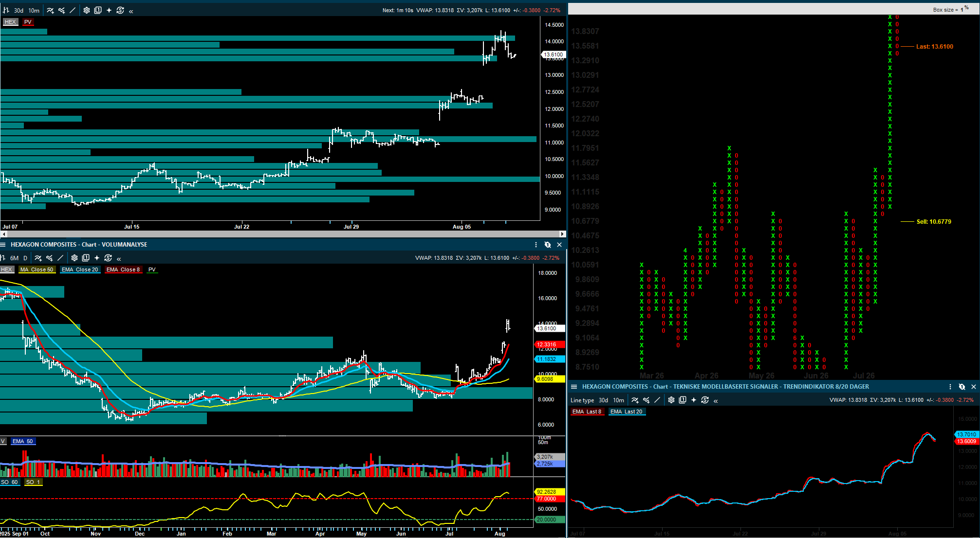Toggle MA Close 50 indicator label
Screen dimensions: 980x538
[37, 269]
